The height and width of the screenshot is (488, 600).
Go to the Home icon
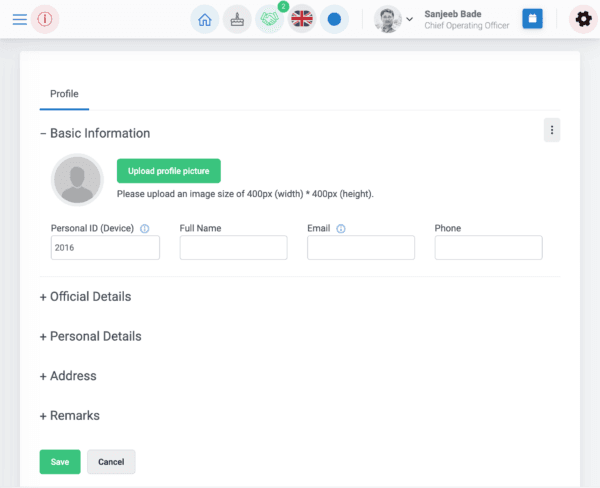coord(205,19)
